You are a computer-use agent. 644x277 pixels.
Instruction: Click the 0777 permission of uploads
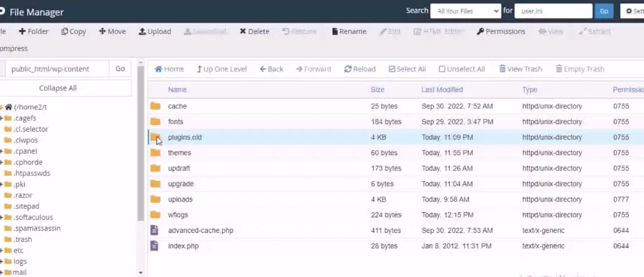click(621, 200)
